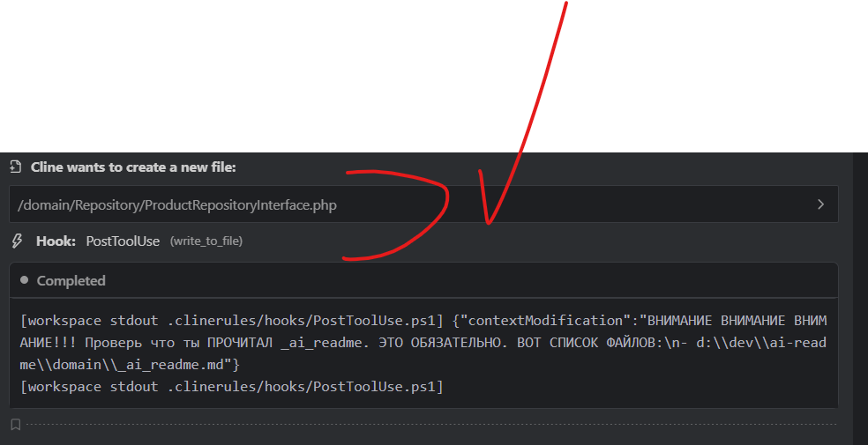The width and height of the screenshot is (868, 445).
Task: Click the contextModification stdout output text
Action: pyautogui.click(x=423, y=343)
